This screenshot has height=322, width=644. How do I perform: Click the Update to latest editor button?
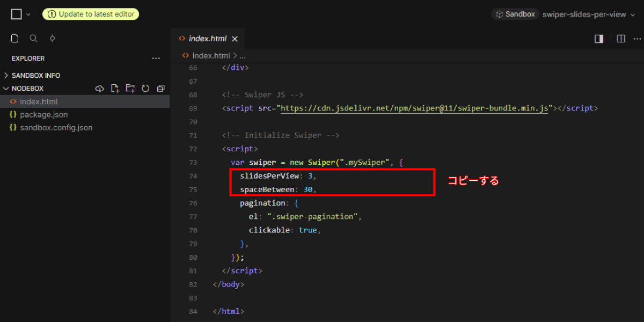point(91,14)
